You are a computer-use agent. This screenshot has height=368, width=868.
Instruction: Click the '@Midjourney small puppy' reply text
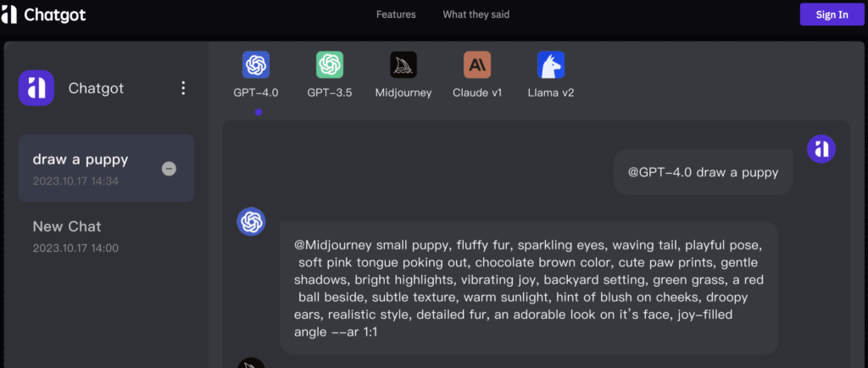click(x=529, y=288)
